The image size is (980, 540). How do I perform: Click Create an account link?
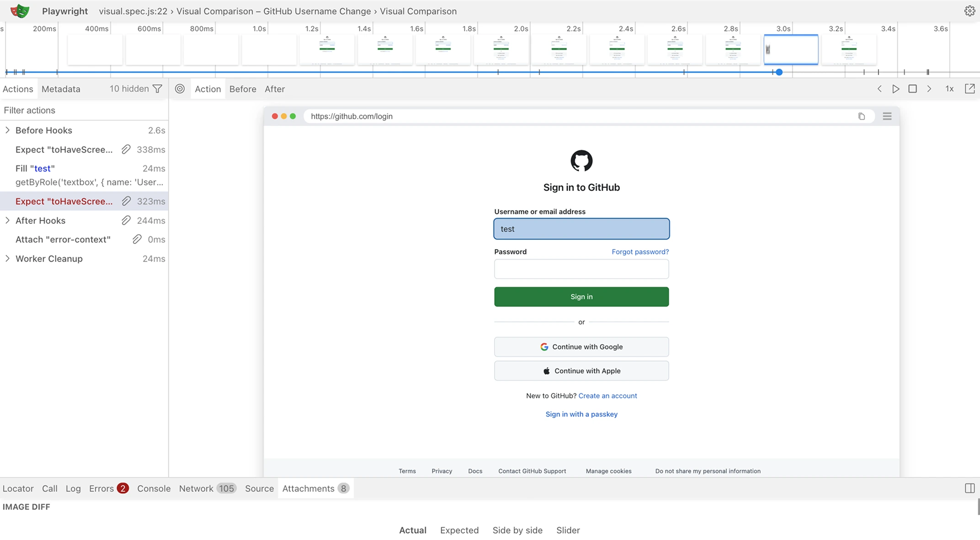tap(607, 396)
